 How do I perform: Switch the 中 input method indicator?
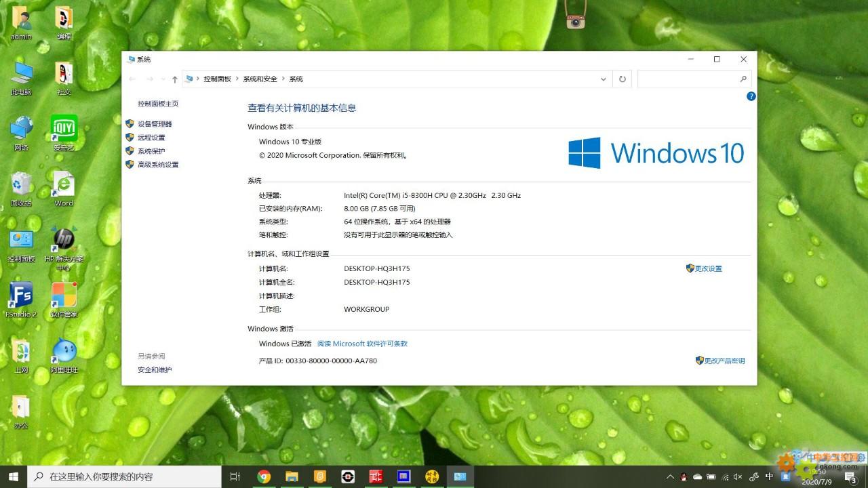pyautogui.click(x=769, y=476)
